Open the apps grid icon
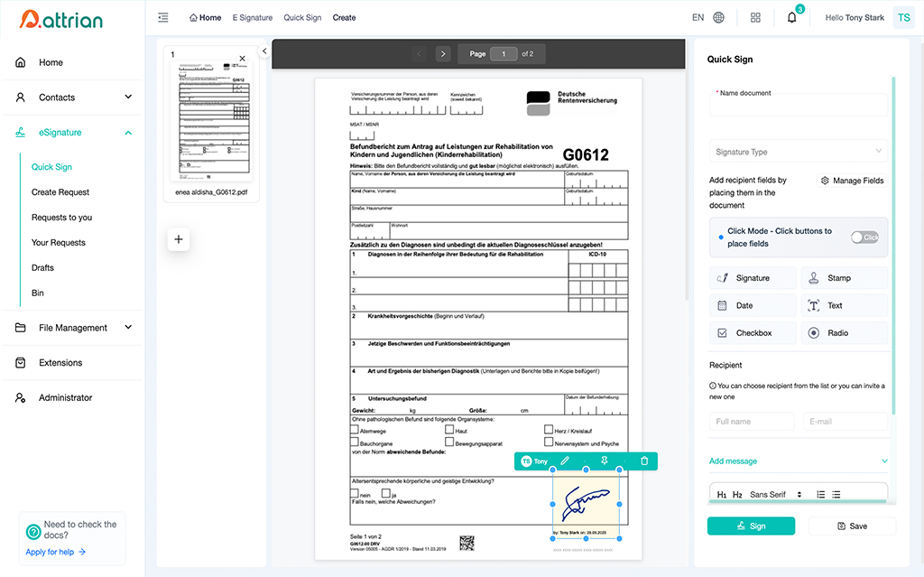Screen dimensions: 924x577 pyautogui.click(x=755, y=18)
